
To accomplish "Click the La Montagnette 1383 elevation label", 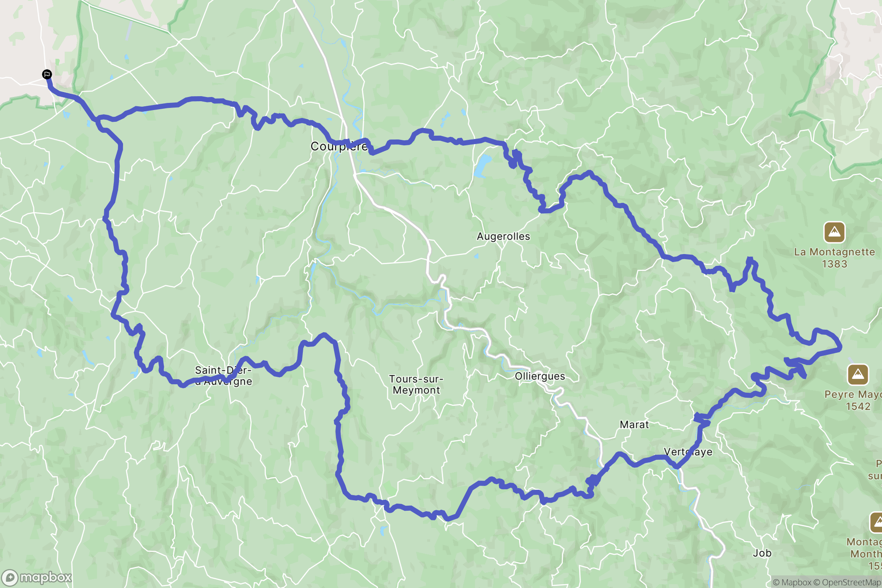I will tap(835, 258).
